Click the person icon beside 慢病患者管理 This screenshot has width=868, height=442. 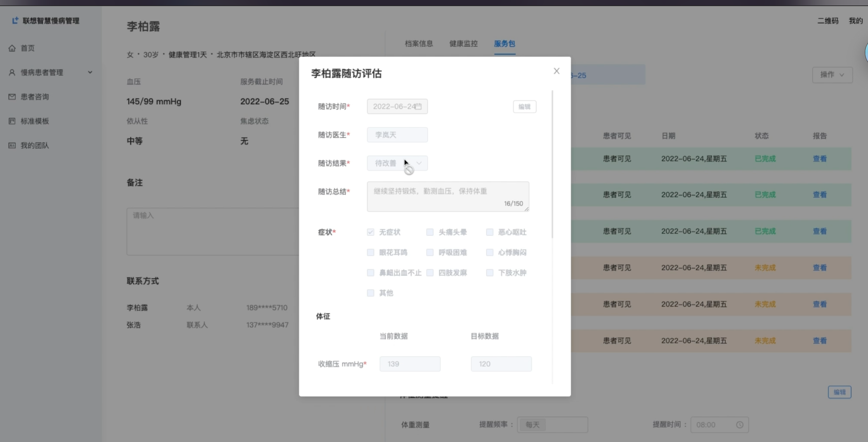click(x=12, y=72)
